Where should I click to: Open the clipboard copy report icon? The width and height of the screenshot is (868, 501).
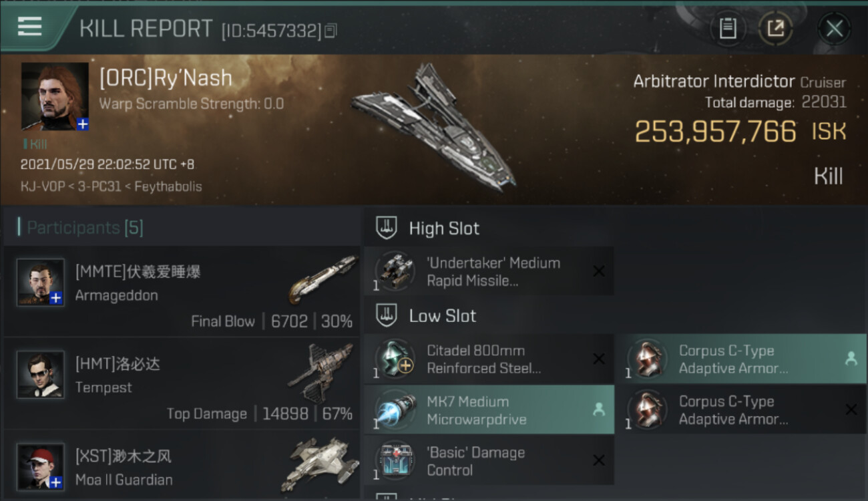(x=728, y=28)
